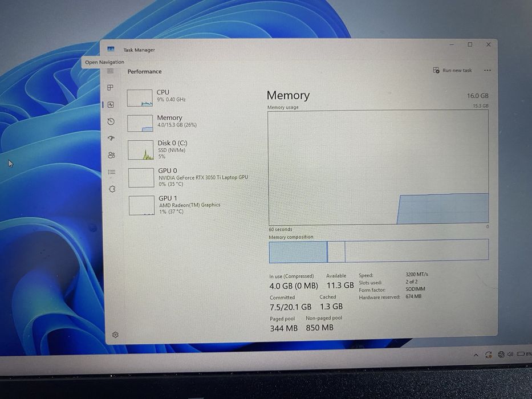Image resolution: width=532 pixels, height=399 pixels.
Task: Click the Memory heading title
Action: (x=288, y=95)
